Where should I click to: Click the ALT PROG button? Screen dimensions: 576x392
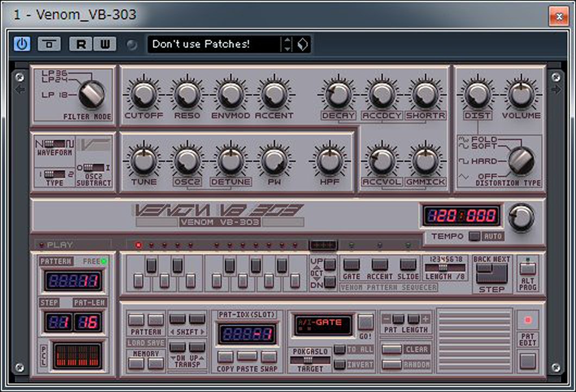click(x=528, y=269)
